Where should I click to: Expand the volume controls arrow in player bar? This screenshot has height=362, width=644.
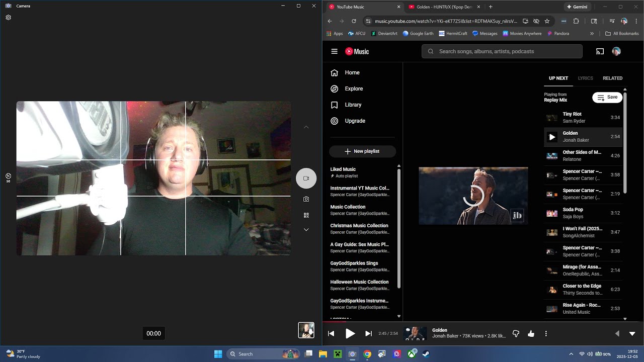617,333
